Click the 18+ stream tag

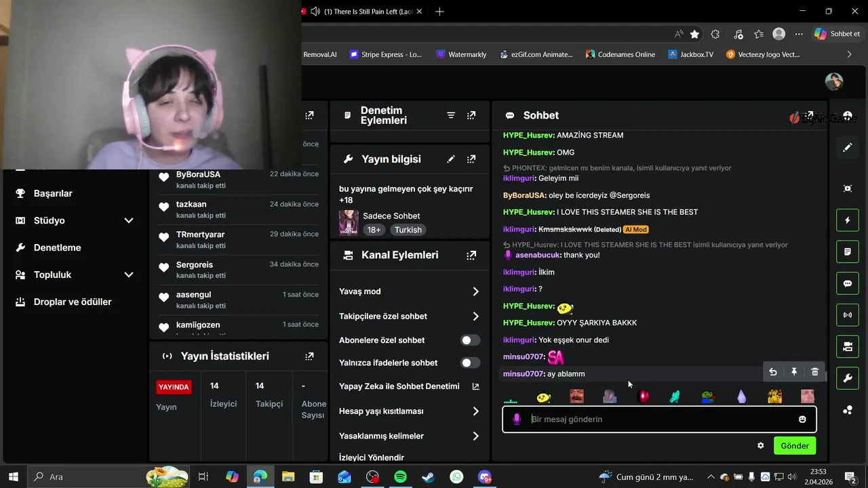pos(374,230)
